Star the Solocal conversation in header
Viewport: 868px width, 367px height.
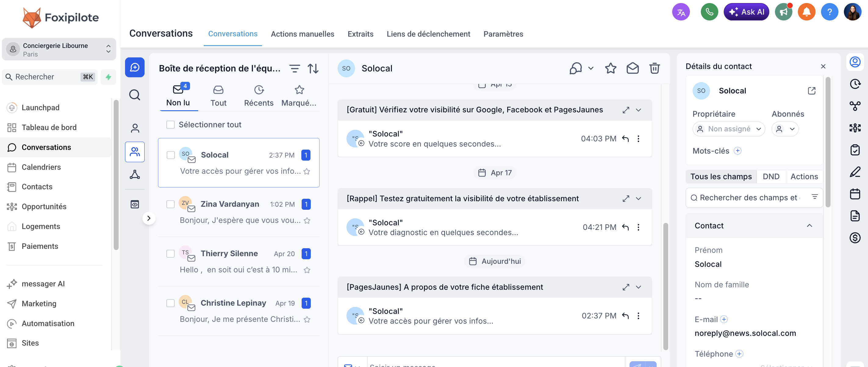tap(611, 68)
